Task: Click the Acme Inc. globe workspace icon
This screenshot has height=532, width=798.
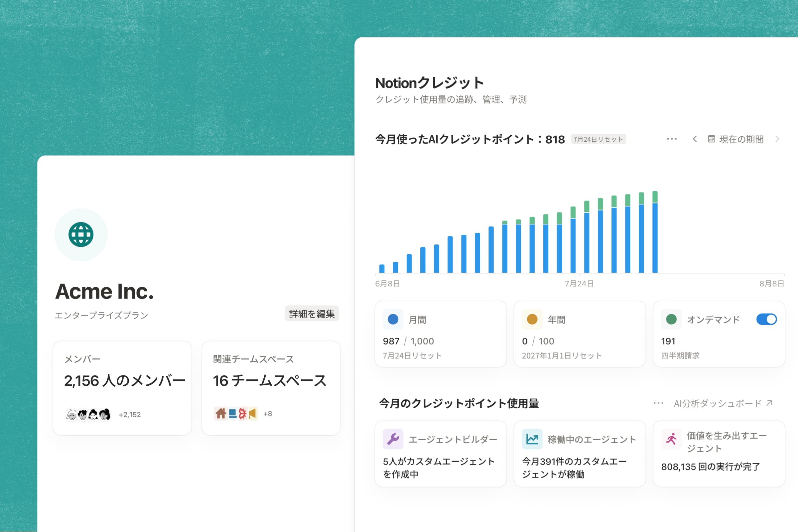Action: click(x=81, y=235)
